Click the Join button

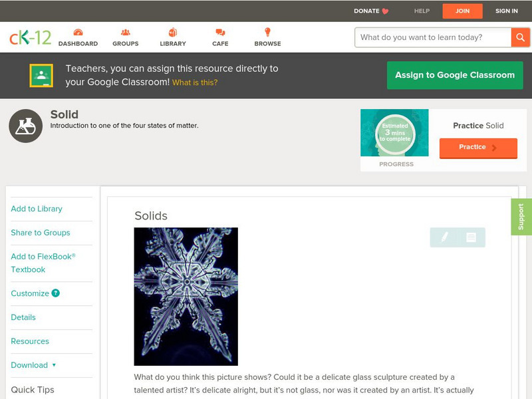(462, 11)
